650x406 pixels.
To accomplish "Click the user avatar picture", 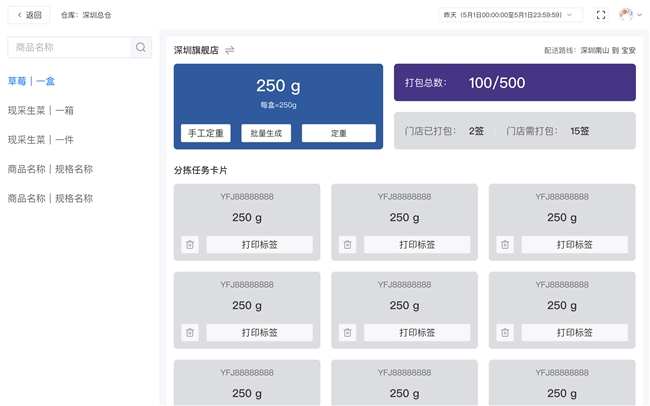I will tap(626, 15).
